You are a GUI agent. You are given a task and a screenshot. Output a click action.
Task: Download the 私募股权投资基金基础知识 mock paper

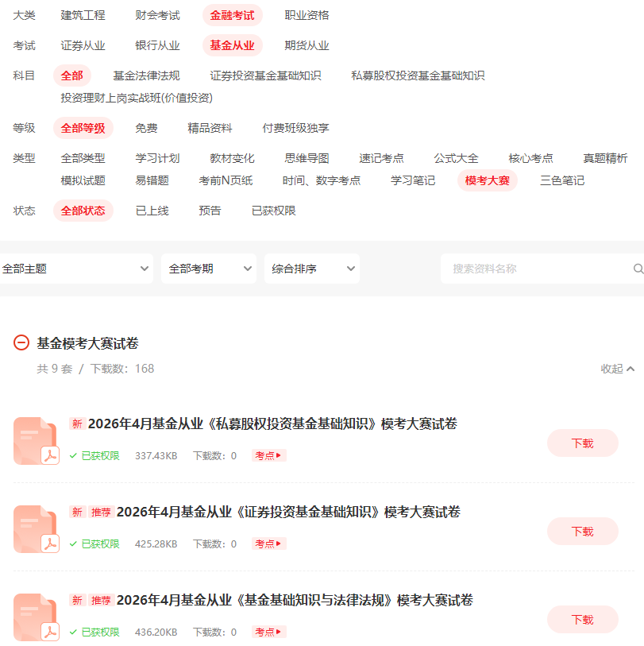coord(582,443)
